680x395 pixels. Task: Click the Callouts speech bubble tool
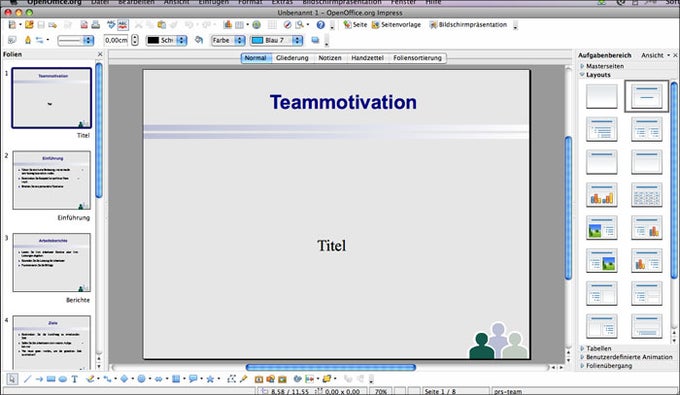tap(193, 379)
